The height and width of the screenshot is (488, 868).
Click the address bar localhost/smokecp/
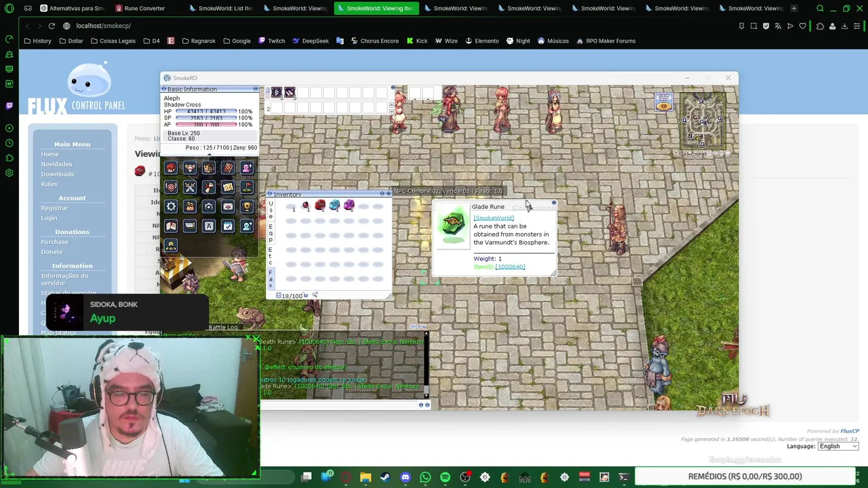pyautogui.click(x=103, y=26)
